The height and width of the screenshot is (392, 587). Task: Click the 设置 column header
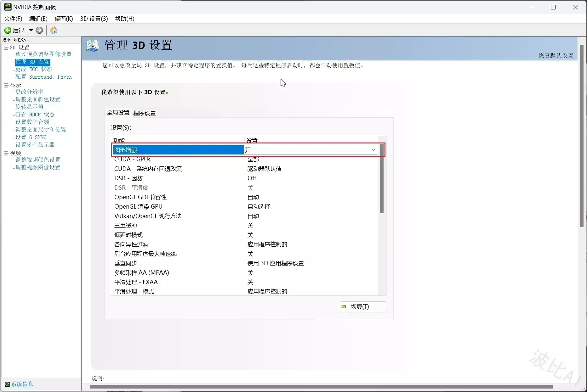tap(311, 140)
